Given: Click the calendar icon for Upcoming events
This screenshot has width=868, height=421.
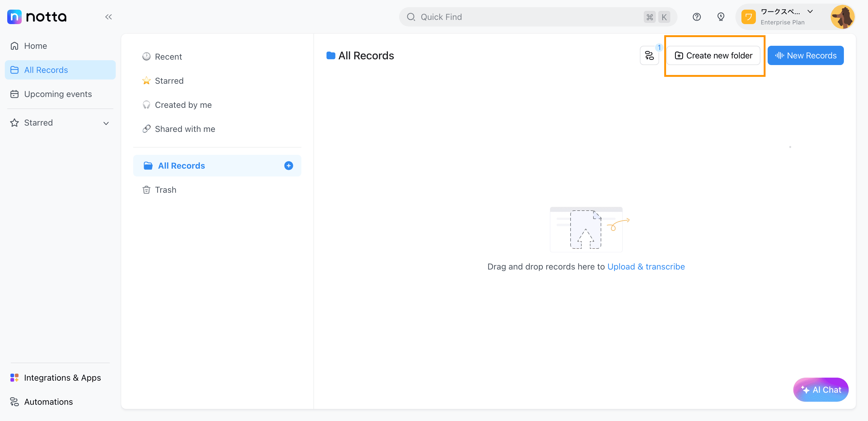Looking at the screenshot, I should tap(14, 94).
